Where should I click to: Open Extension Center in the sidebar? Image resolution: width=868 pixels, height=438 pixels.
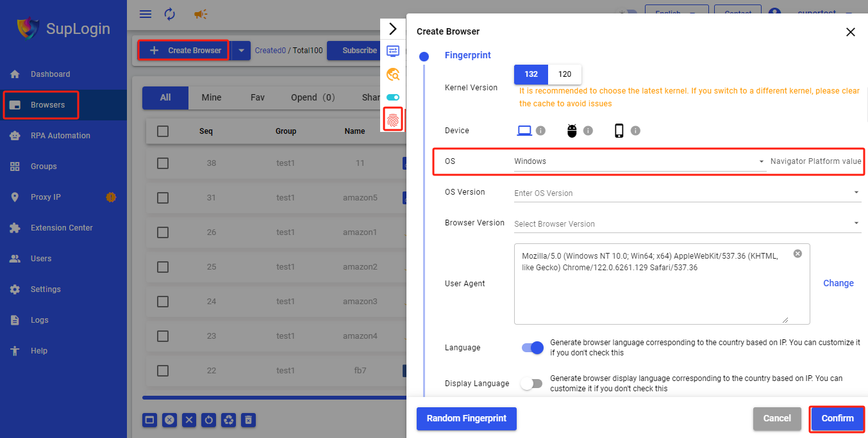[x=63, y=228]
